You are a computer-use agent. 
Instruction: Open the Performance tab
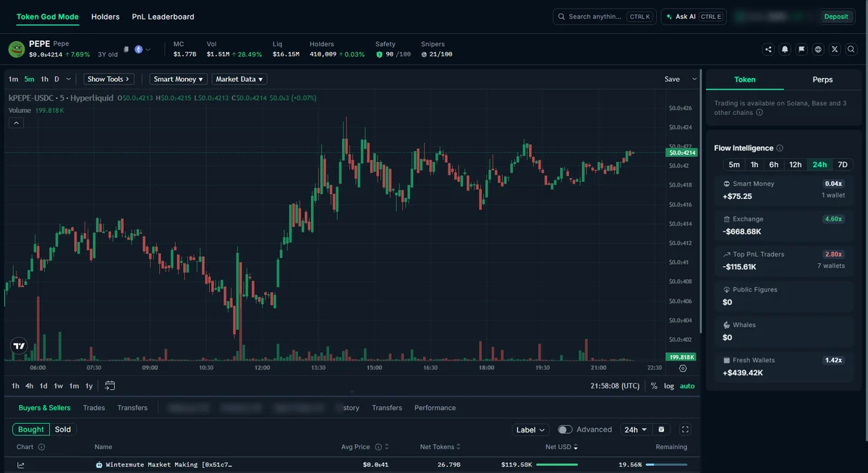coord(435,408)
